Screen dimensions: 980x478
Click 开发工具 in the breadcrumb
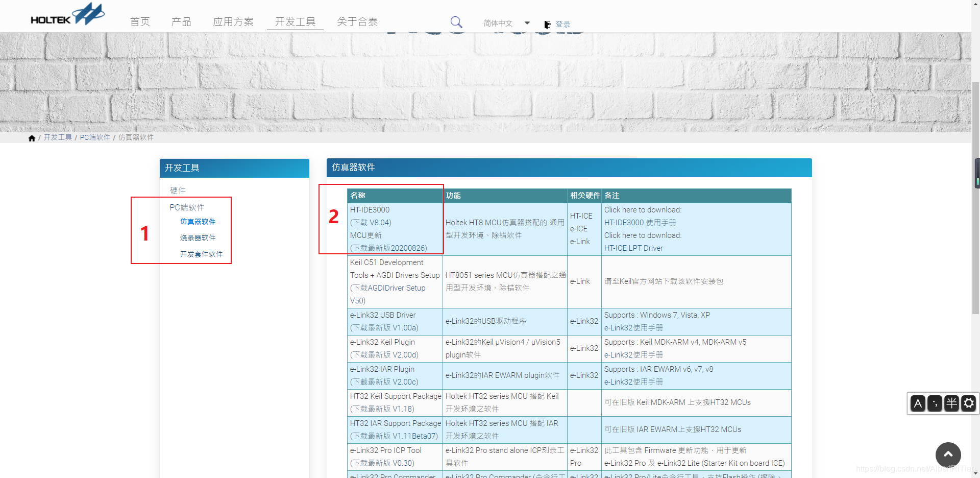58,137
